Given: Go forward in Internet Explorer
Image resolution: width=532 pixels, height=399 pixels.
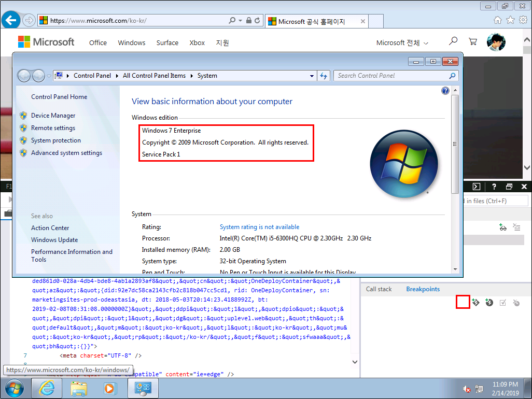Looking at the screenshot, I should coord(29,20).
